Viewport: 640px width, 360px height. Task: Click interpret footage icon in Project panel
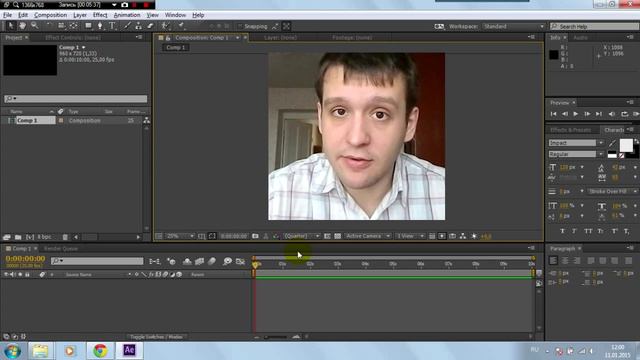pos(7,237)
